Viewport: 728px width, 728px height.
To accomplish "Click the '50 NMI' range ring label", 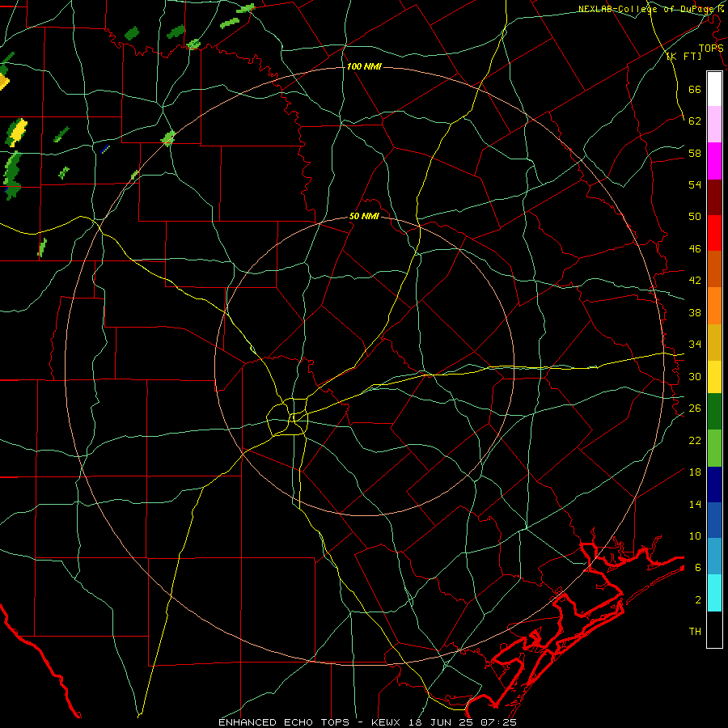I will tap(364, 216).
